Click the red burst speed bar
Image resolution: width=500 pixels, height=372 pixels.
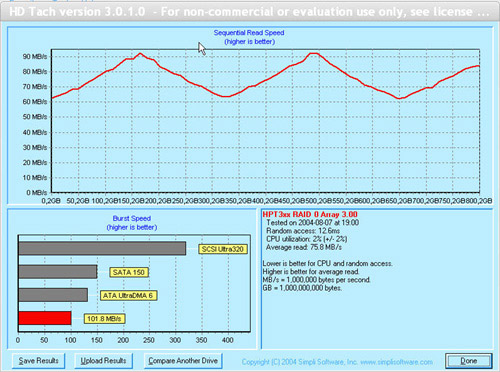[45, 318]
